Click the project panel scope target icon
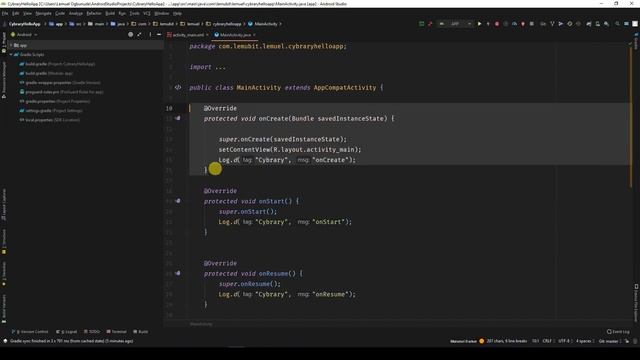Viewport: 640px width, 360px height. coord(131,35)
